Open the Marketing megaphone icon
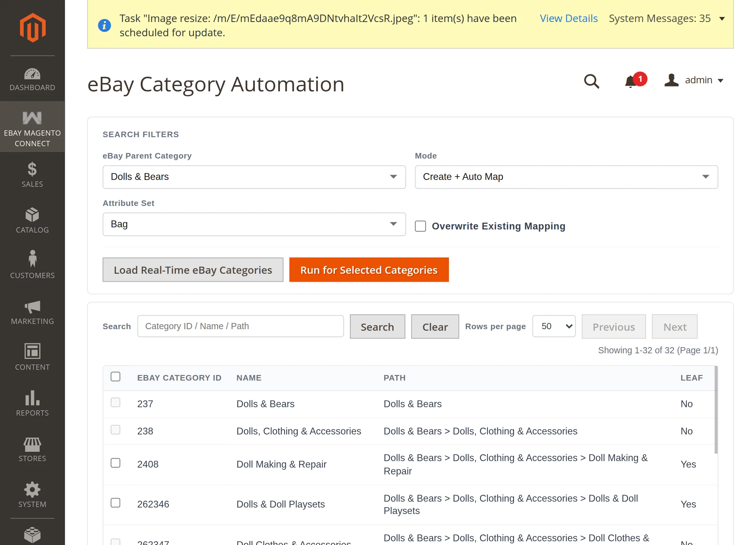Image resolution: width=756 pixels, height=545 pixels. coord(32,307)
